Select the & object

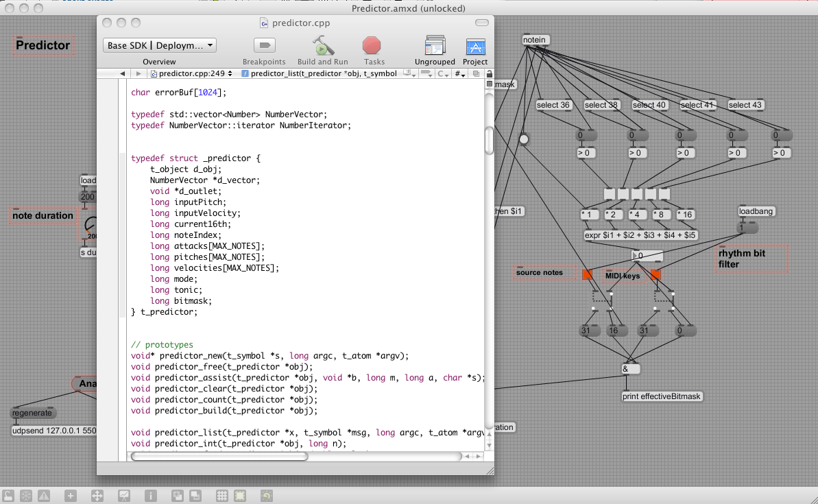(630, 369)
